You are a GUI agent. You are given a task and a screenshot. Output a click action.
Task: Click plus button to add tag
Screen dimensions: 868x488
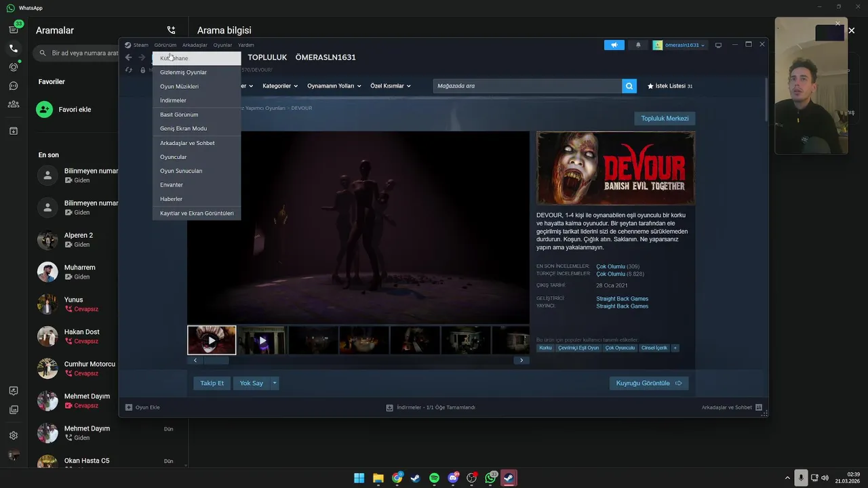675,348
